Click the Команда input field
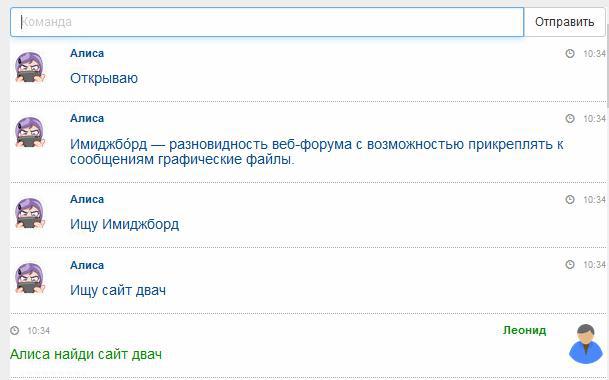This screenshot has height=380, width=609. coord(267,22)
